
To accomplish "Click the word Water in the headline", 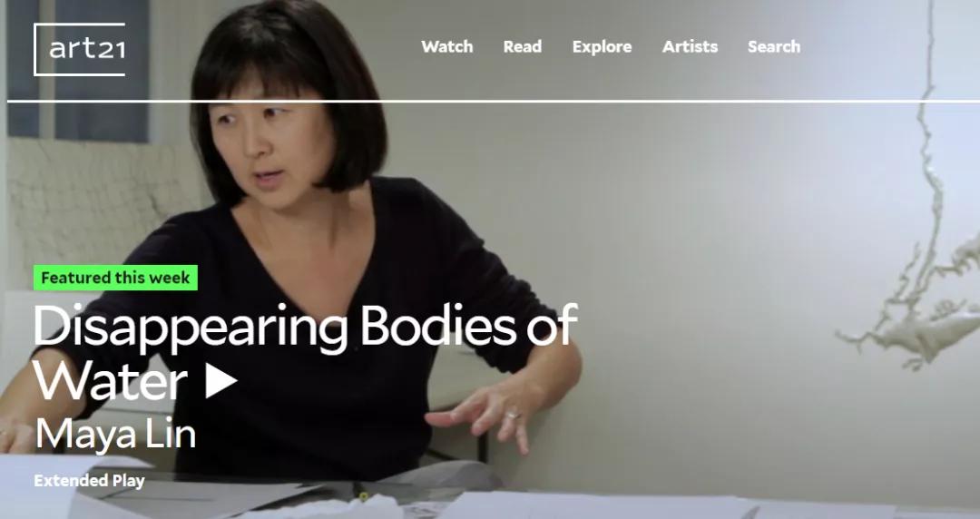I will point(110,380).
